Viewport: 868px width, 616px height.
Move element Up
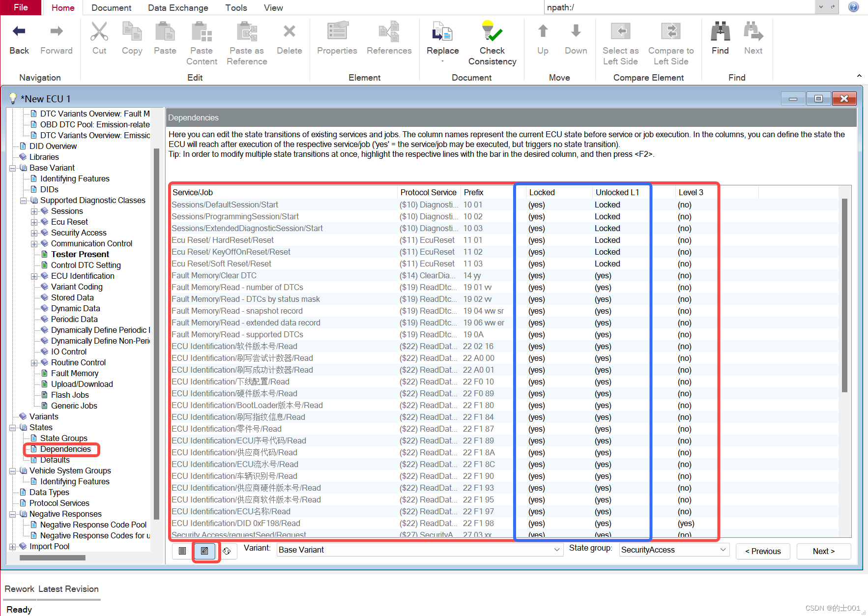543,31
